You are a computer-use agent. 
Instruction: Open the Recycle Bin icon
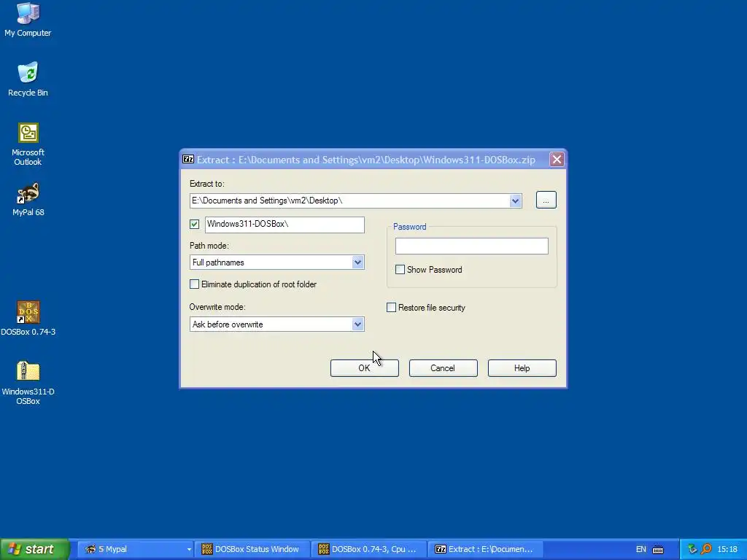pos(28,79)
